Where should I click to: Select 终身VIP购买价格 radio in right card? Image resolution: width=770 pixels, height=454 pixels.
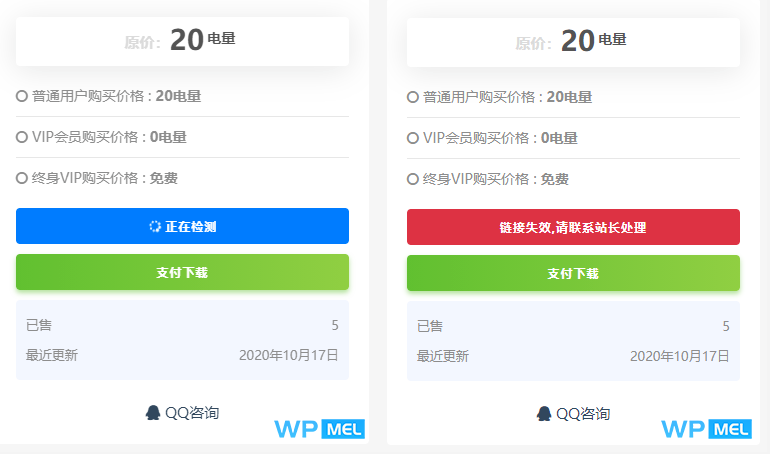(413, 179)
